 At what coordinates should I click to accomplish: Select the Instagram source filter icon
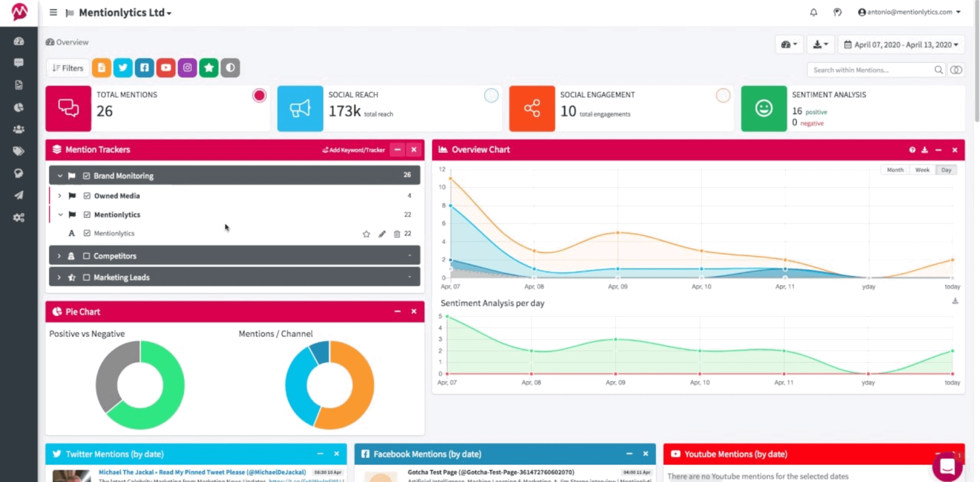tap(187, 68)
